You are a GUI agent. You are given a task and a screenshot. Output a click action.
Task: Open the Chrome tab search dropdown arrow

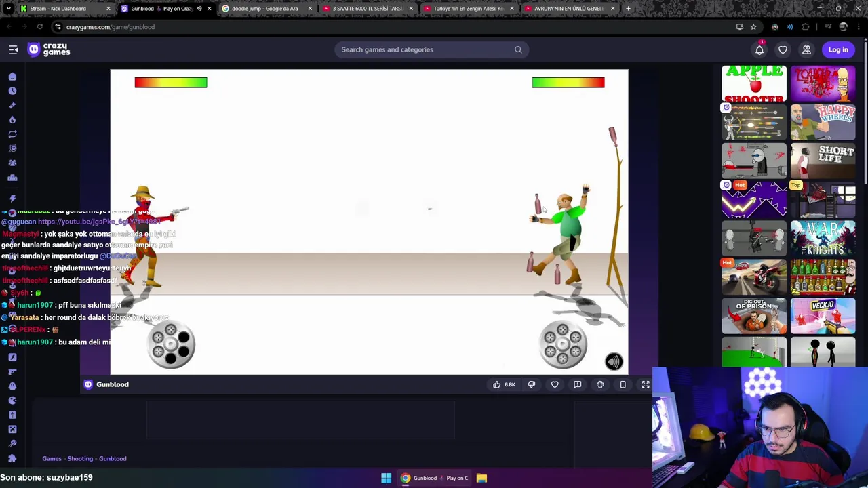[x=8, y=9]
